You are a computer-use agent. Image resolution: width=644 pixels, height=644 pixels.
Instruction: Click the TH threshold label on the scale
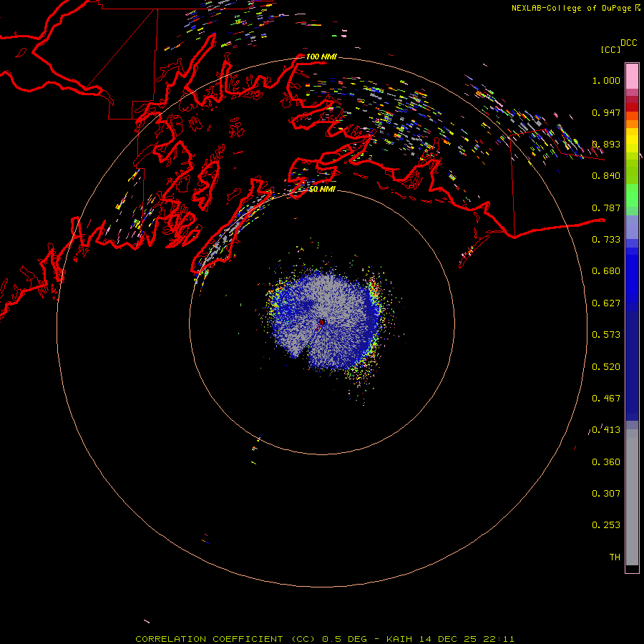(615, 557)
